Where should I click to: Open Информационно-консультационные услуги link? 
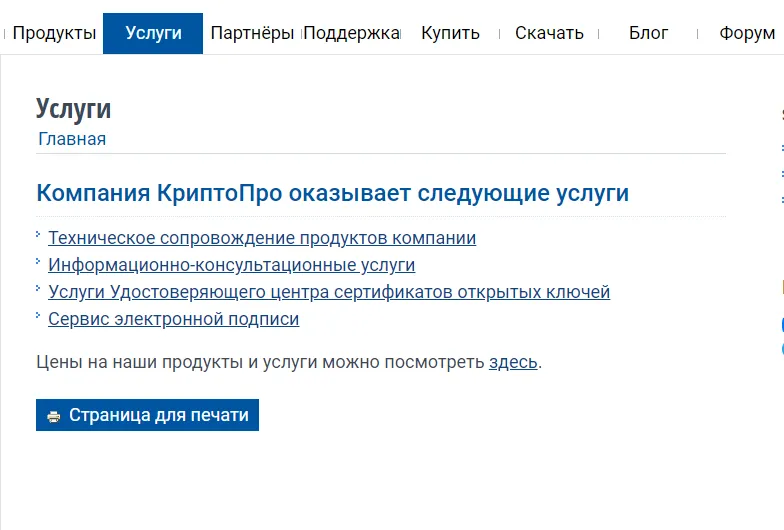[231, 265]
